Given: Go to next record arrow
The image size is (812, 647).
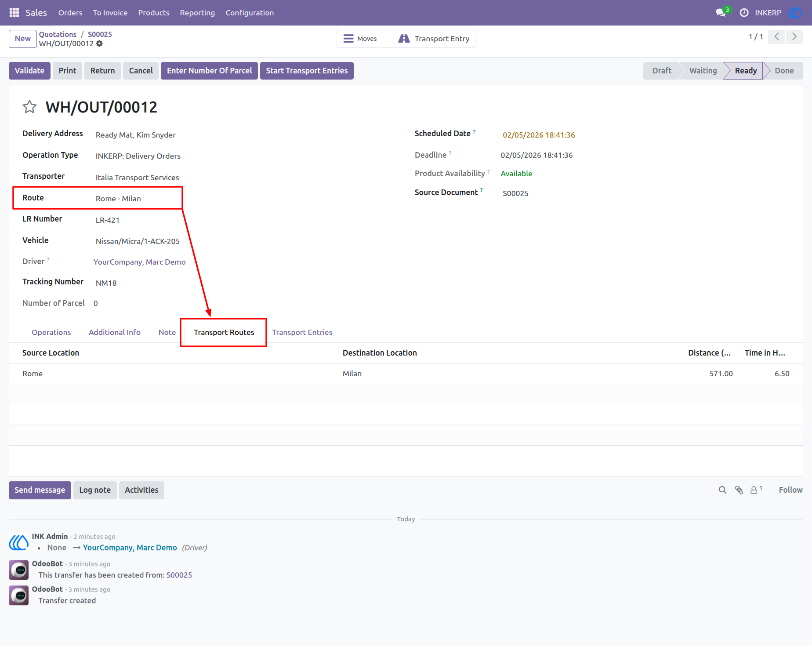Looking at the screenshot, I should (794, 37).
